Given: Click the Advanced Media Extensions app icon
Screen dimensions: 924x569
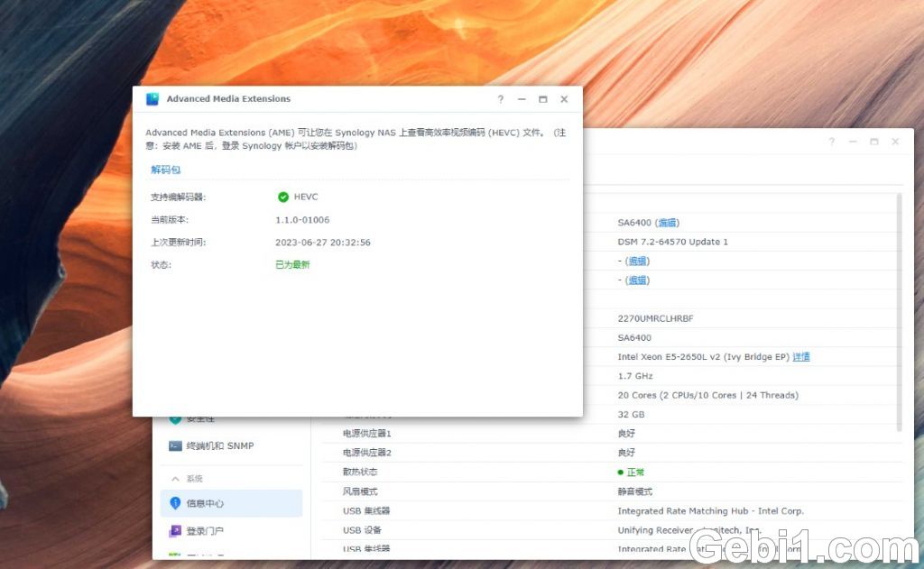Looking at the screenshot, I should point(152,99).
